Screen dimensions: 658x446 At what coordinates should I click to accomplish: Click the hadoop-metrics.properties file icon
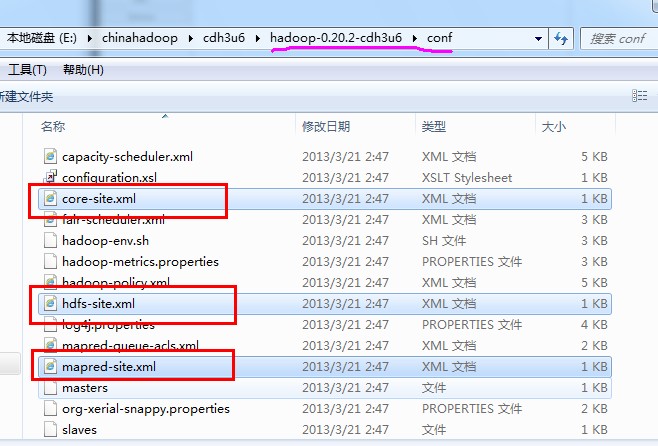pos(50,261)
